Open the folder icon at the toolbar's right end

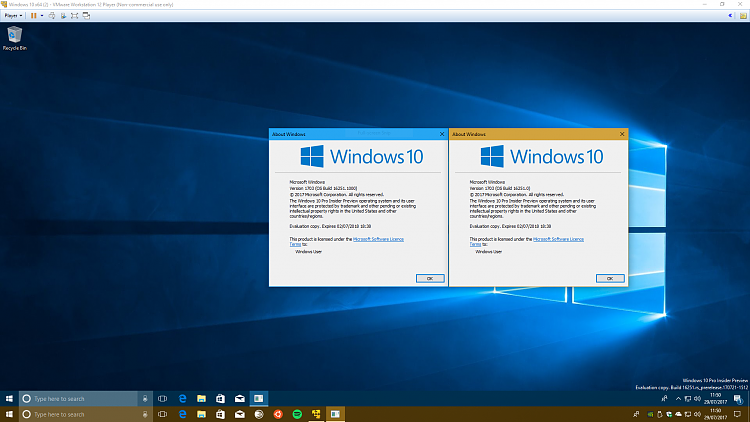743,15
